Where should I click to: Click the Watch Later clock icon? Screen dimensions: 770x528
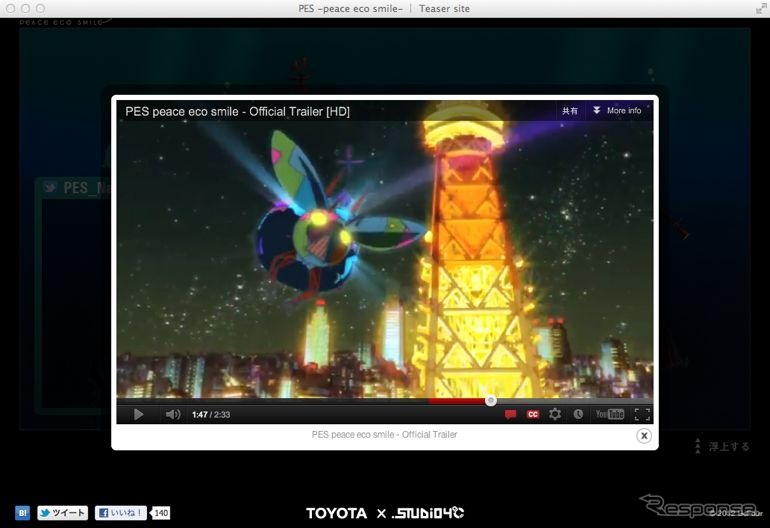point(578,414)
